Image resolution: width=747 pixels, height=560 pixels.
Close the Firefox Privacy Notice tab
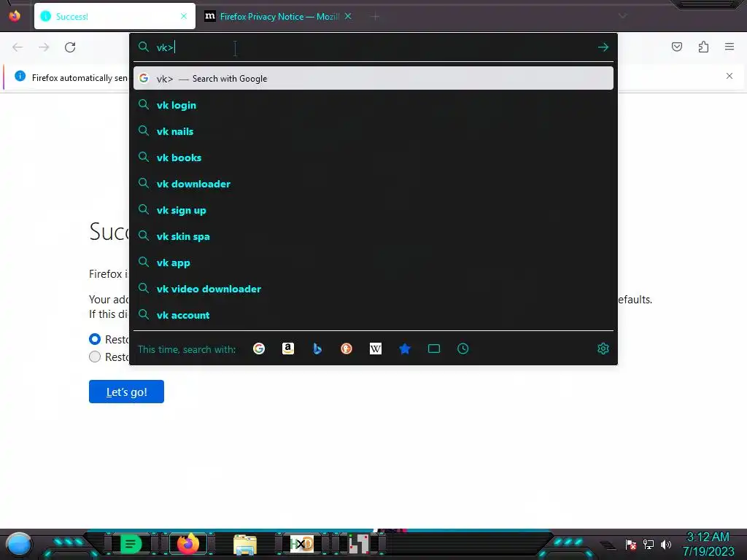click(x=348, y=16)
